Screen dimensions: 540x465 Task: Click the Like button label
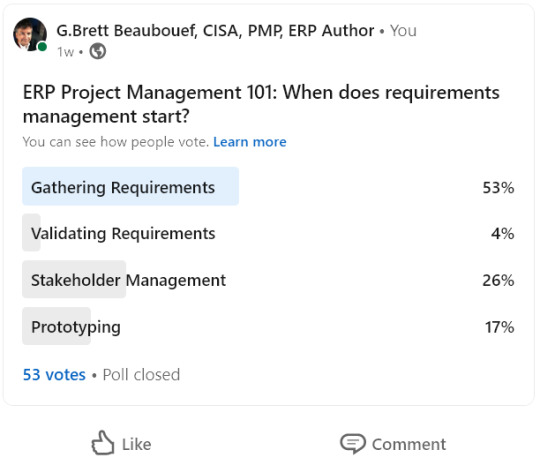click(x=137, y=444)
